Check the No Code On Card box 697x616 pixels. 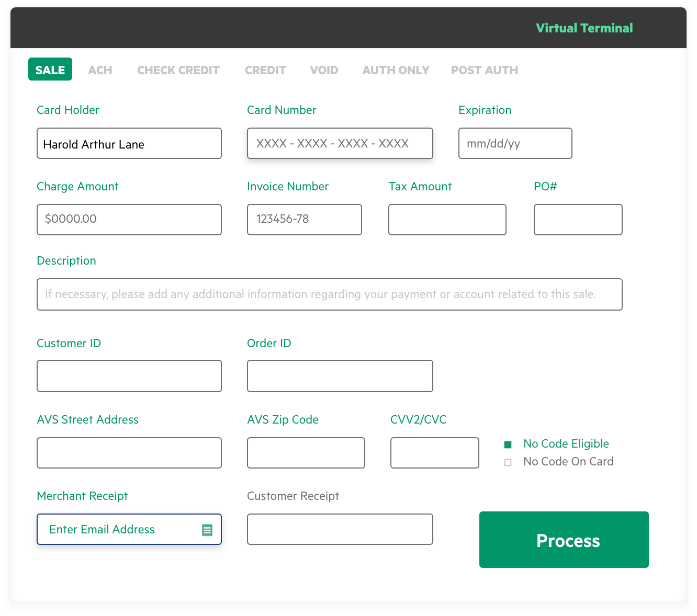point(508,462)
